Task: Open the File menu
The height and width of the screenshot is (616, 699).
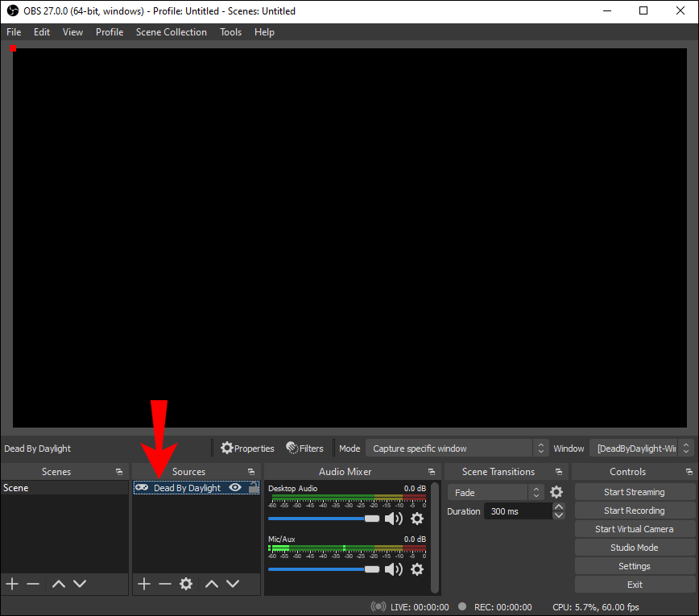Action: pyautogui.click(x=14, y=32)
